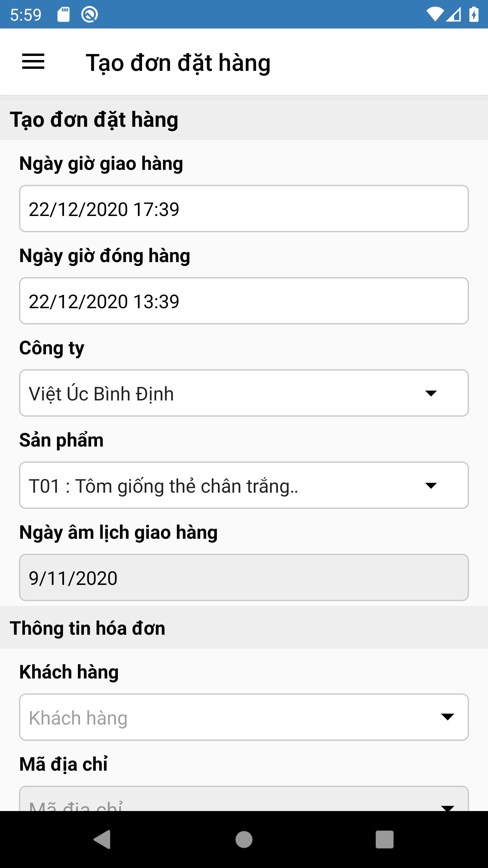
Task: Tap the Tạo đơn đặt hàng toolbar title
Action: point(178,63)
